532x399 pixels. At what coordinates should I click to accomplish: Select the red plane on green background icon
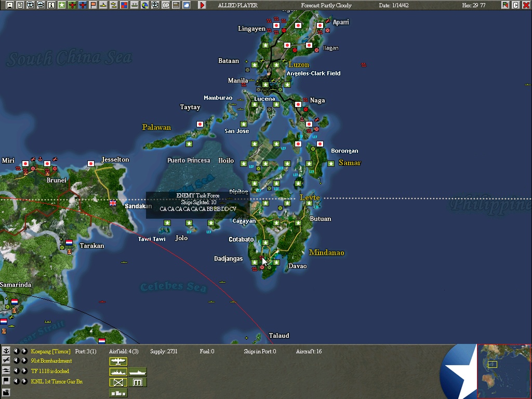pos(72,5)
